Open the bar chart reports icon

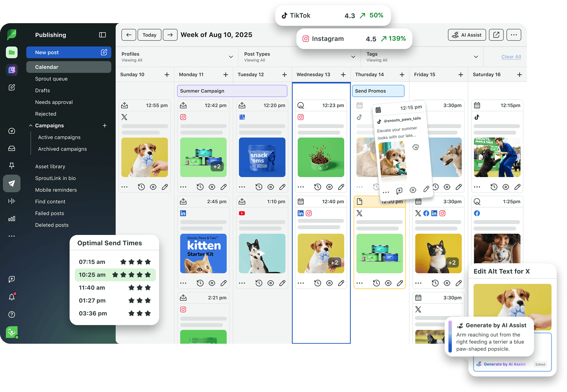pyautogui.click(x=12, y=219)
